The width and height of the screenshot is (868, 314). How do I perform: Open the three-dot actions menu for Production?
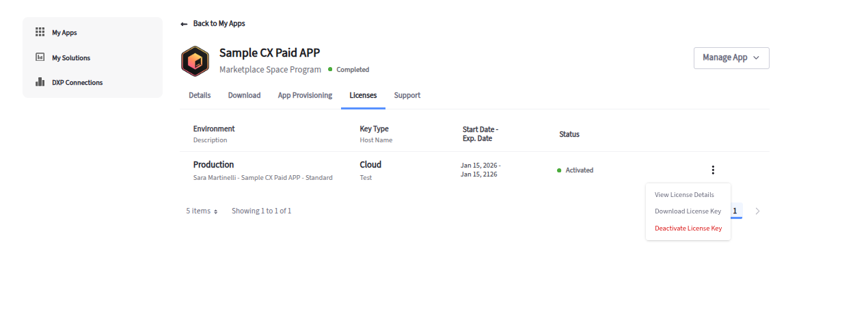coord(713,170)
